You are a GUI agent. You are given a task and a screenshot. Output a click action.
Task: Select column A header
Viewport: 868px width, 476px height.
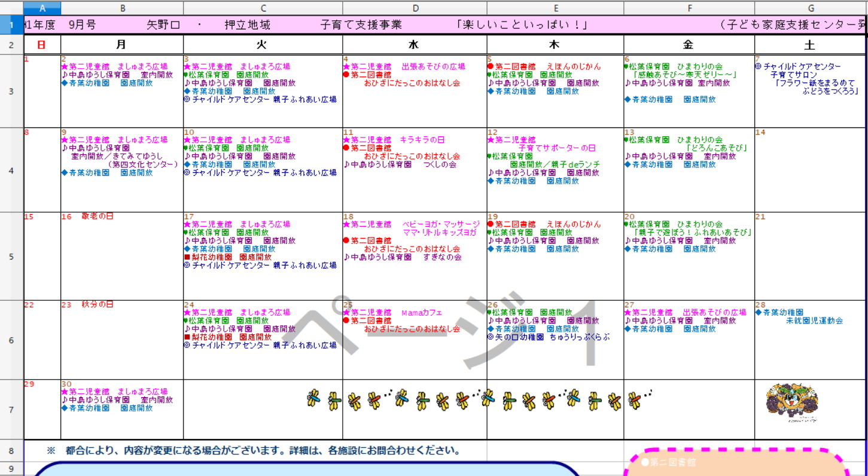(42, 8)
